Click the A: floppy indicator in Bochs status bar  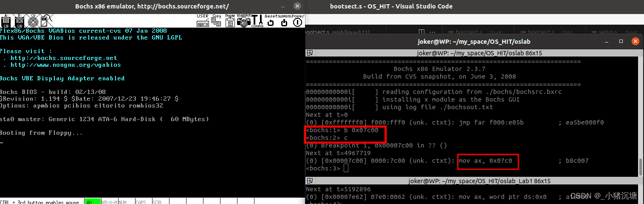[92, 201]
